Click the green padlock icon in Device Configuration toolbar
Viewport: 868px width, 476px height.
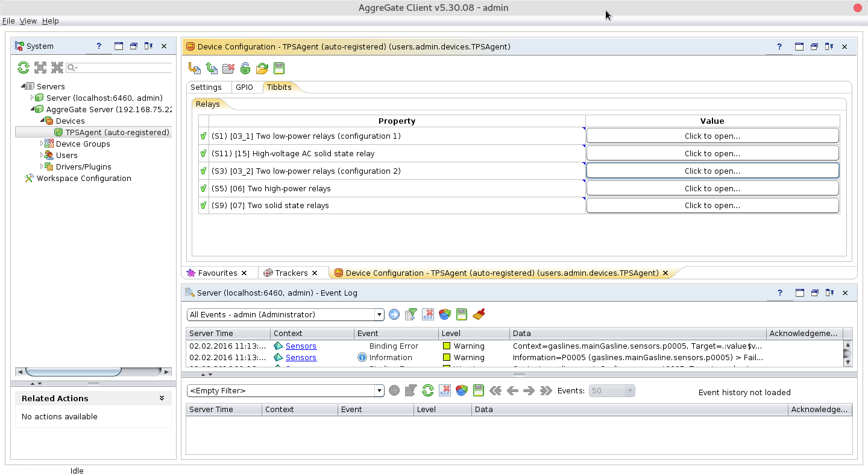pyautogui.click(x=245, y=68)
